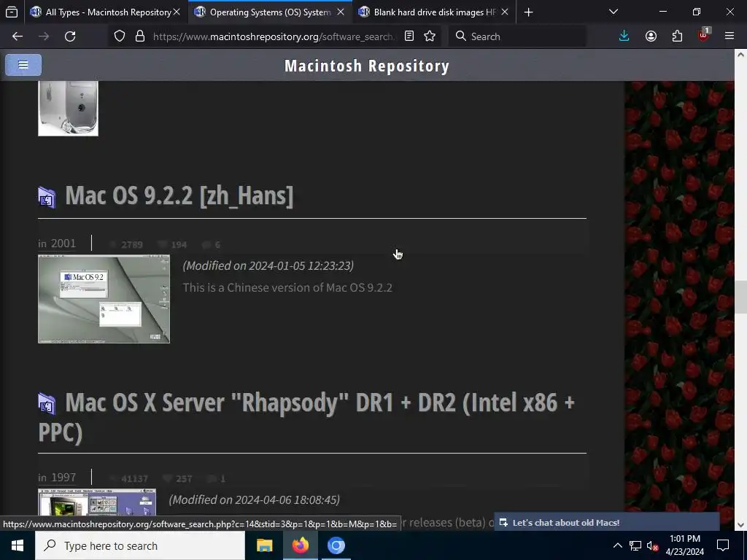Open uBlock Origin extension icon
The height and width of the screenshot is (560, 747).
704,35
